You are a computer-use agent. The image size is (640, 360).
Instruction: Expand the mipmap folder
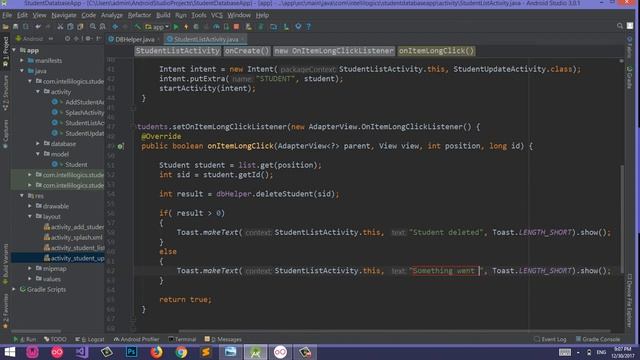tap(30, 269)
